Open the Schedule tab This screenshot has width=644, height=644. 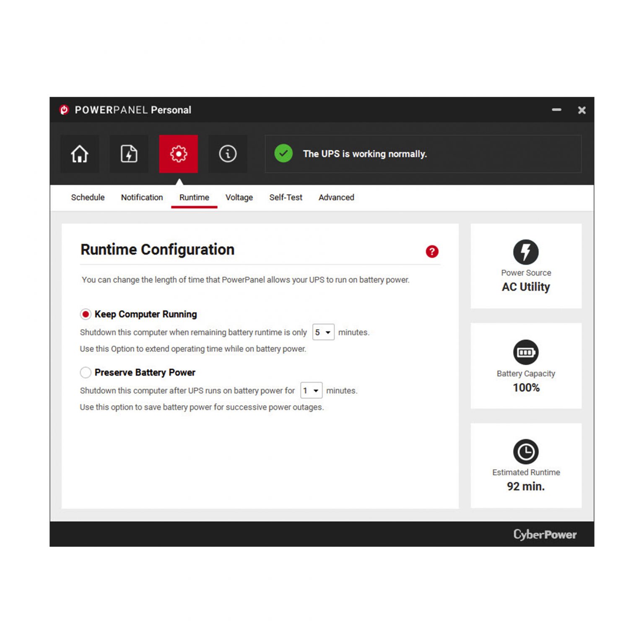point(88,197)
